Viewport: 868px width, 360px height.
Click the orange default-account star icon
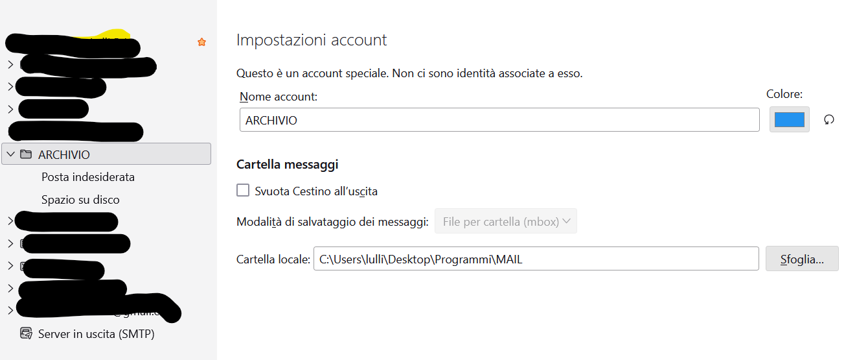[201, 42]
